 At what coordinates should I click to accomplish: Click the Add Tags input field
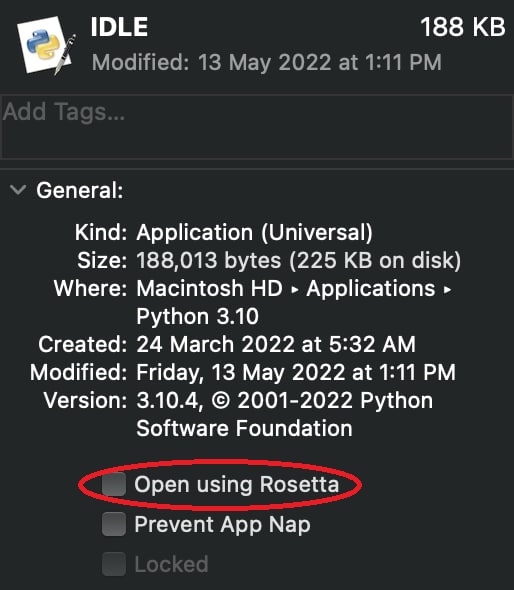pyautogui.click(x=257, y=127)
